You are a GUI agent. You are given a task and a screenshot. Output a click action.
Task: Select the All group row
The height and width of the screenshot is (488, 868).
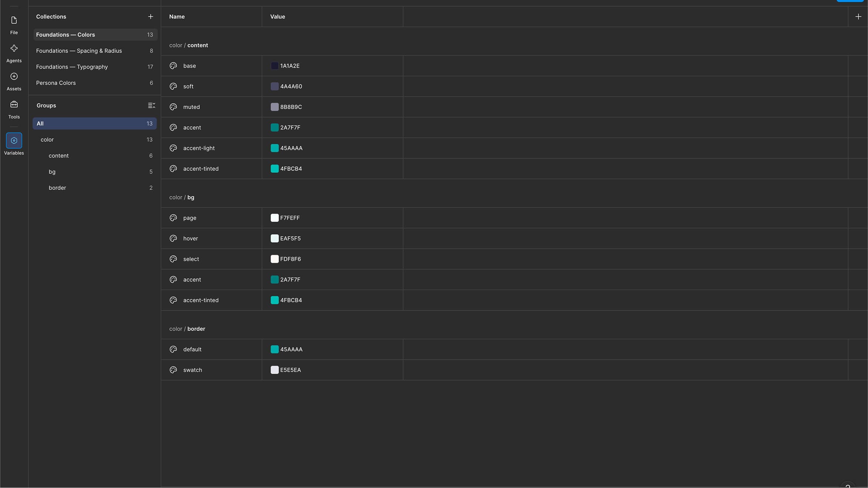pos(94,124)
